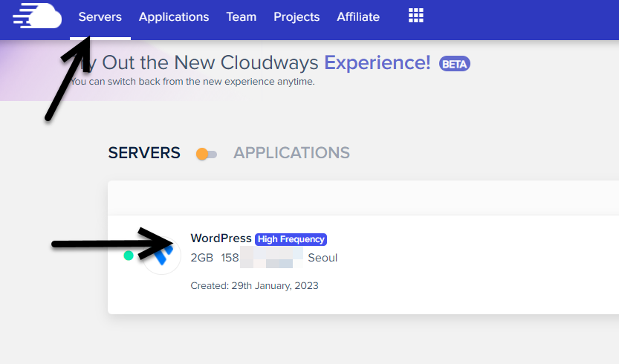
Task: Click the BETA badge in the banner
Action: pyautogui.click(x=454, y=64)
